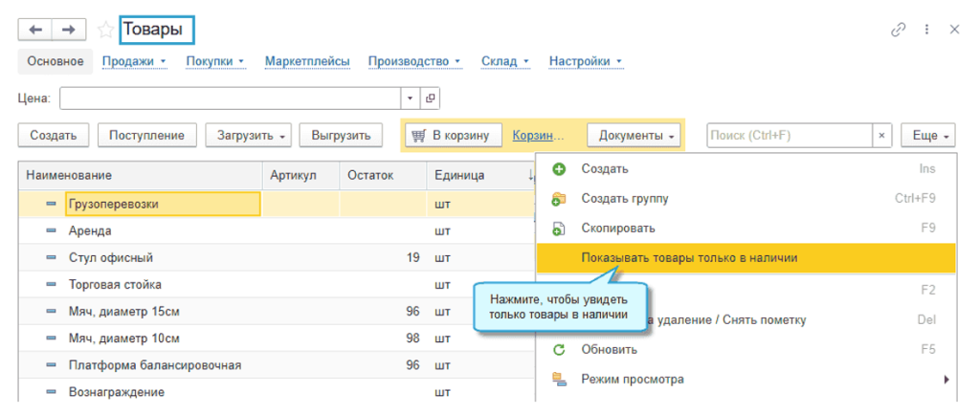Select the Вознаграждение row
The width and height of the screenshot is (980, 415).
[277, 392]
